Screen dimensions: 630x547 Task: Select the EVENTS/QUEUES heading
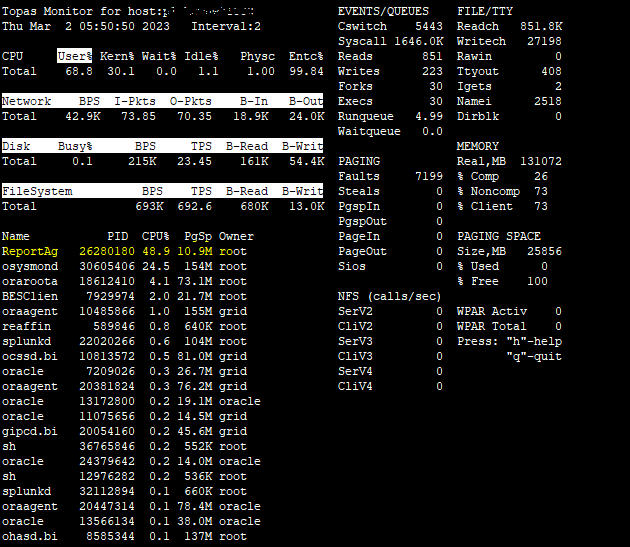[x=383, y=11]
